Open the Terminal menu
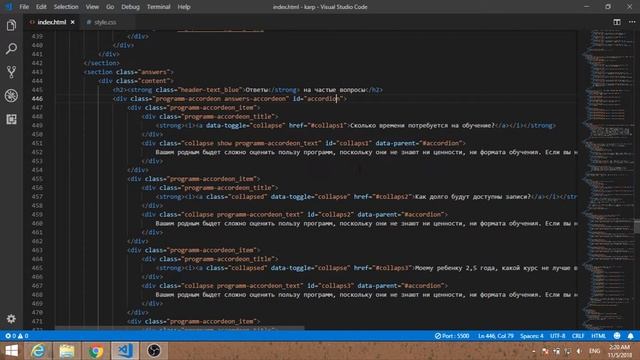 (158, 7)
